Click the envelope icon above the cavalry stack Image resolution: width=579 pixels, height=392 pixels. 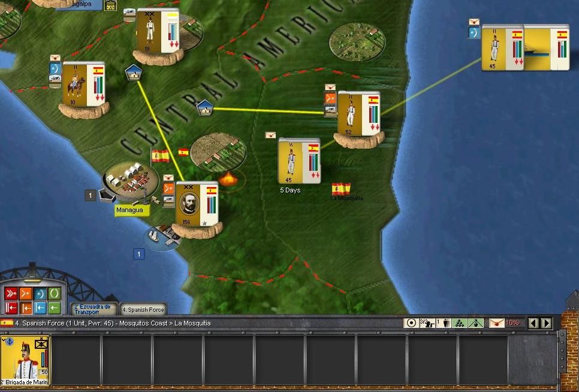click(55, 58)
